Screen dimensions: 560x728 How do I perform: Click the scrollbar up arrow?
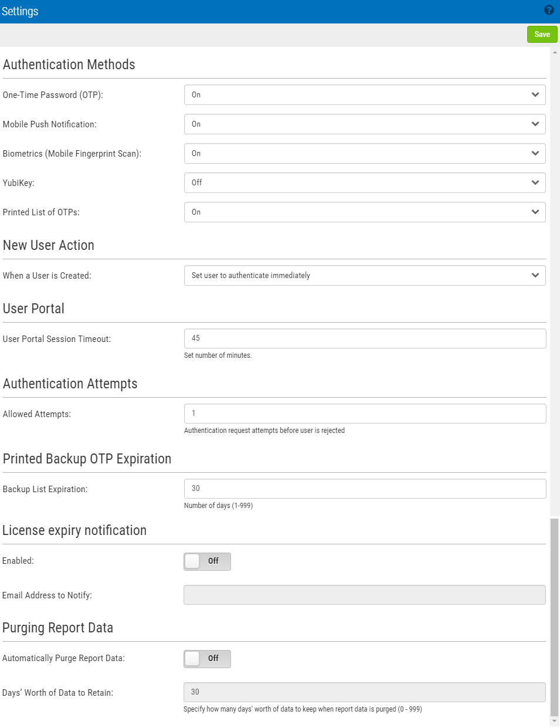tap(555, 53)
